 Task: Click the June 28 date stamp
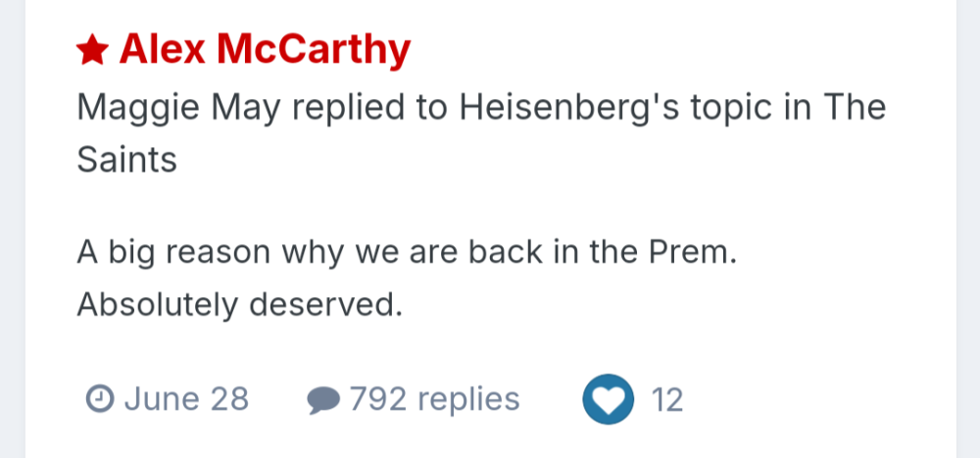point(186,399)
